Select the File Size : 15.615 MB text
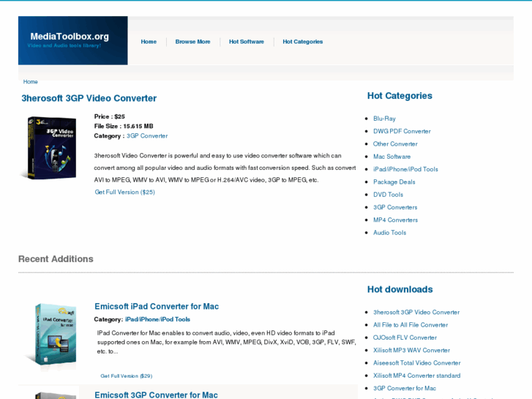The width and height of the screenshot is (532, 399). click(124, 126)
